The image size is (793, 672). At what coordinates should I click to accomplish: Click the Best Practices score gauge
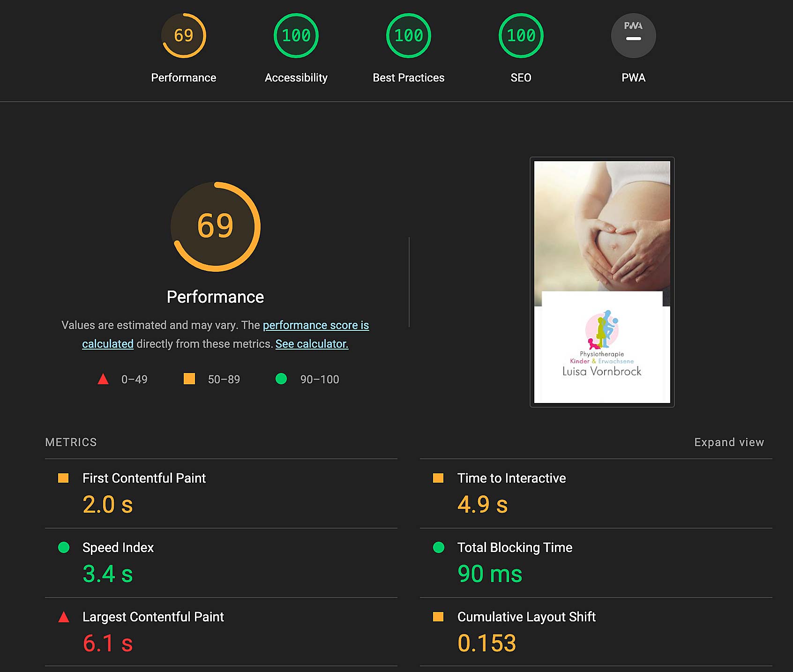(x=408, y=36)
